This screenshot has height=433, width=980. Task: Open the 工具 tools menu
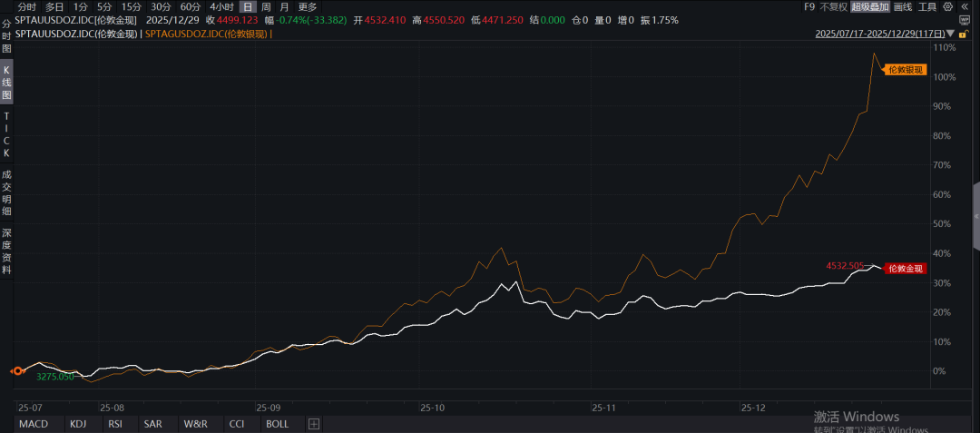click(x=926, y=7)
